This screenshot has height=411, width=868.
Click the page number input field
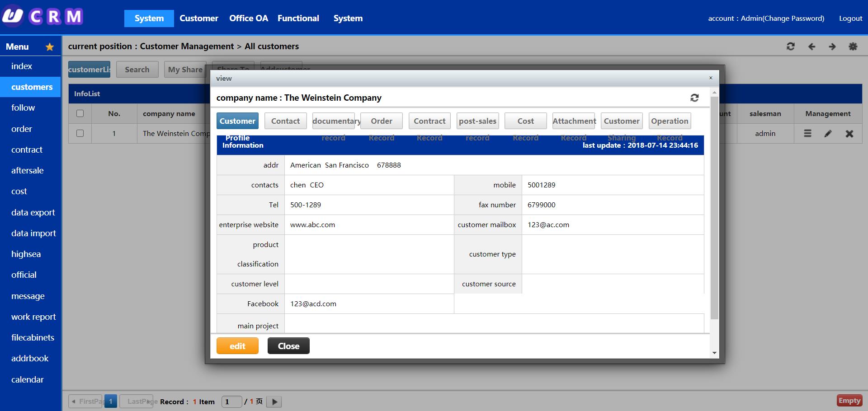click(231, 402)
